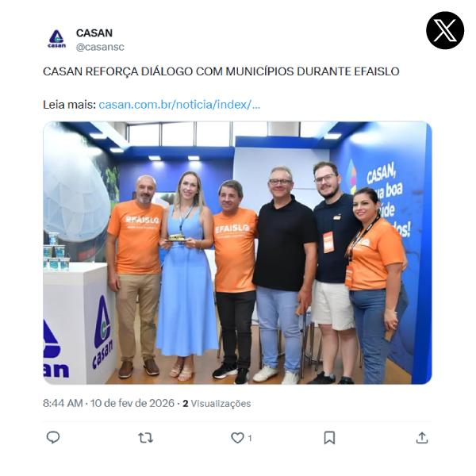Select the tweet headline text about EFAISLO
The height and width of the screenshot is (476, 476).
coord(221,71)
